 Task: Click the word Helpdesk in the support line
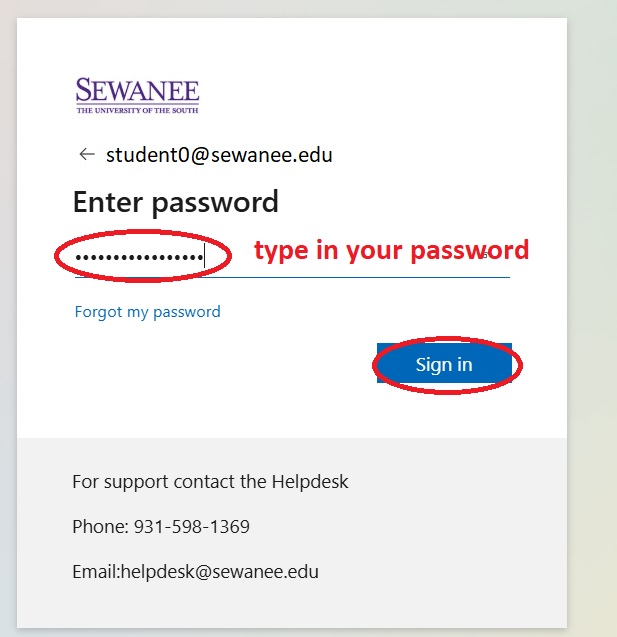click(x=310, y=482)
